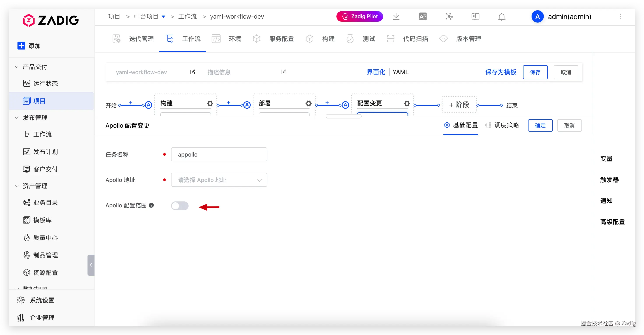Open the Apollo 地址 dropdown
The width and height of the screenshot is (644, 335).
tap(219, 180)
